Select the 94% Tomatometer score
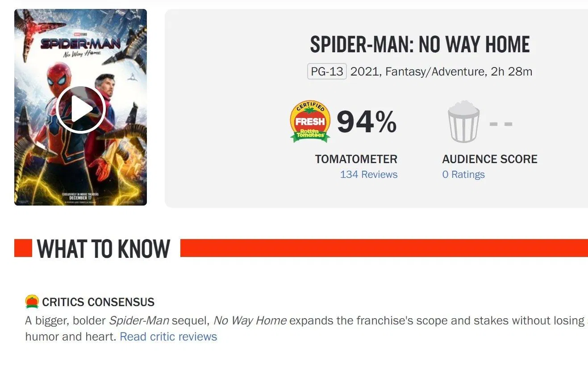Screen dimensions: 588x366 click(x=366, y=122)
